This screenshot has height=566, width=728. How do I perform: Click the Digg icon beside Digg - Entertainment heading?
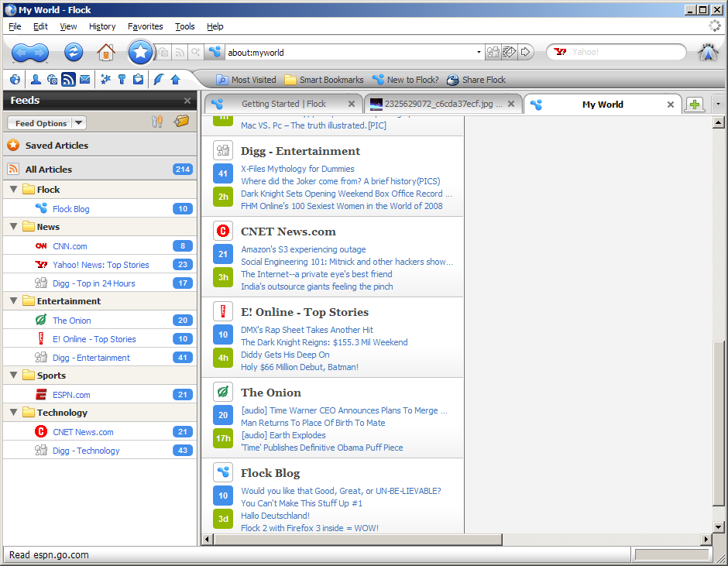(x=223, y=150)
